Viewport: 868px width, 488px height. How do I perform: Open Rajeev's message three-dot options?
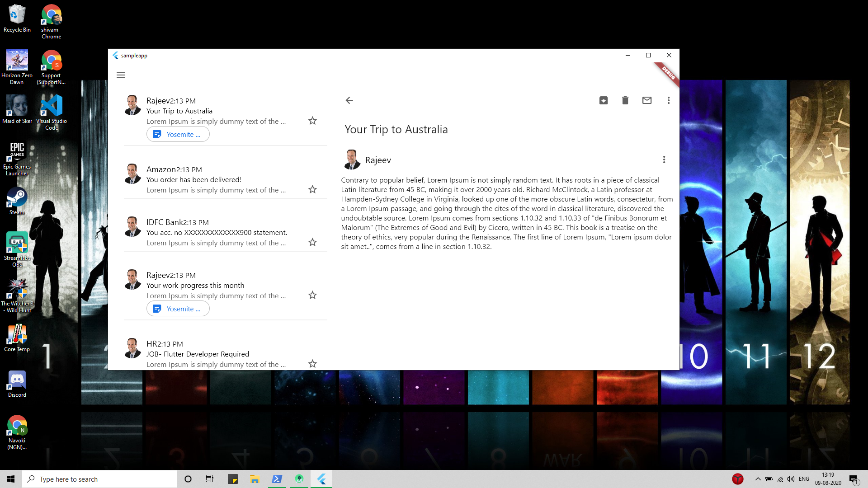[x=664, y=160]
